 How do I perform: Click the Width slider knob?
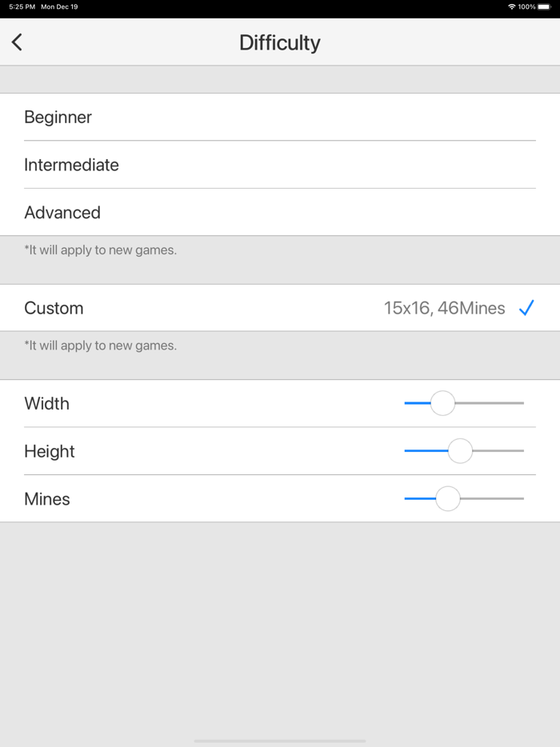pyautogui.click(x=442, y=403)
